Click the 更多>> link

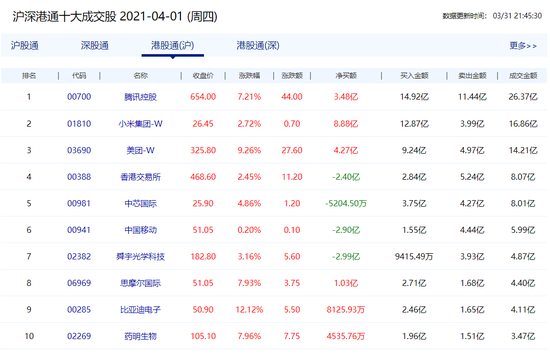pos(523,46)
